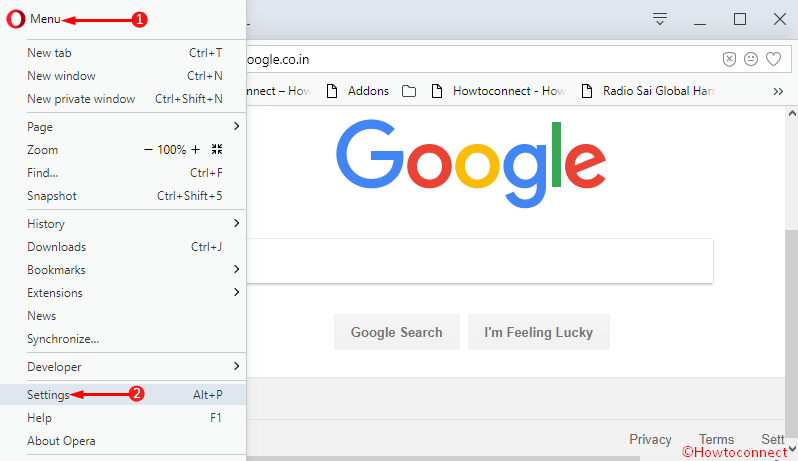Click the 100% zoom value
Viewport: 798px width, 461px height.
(172, 150)
